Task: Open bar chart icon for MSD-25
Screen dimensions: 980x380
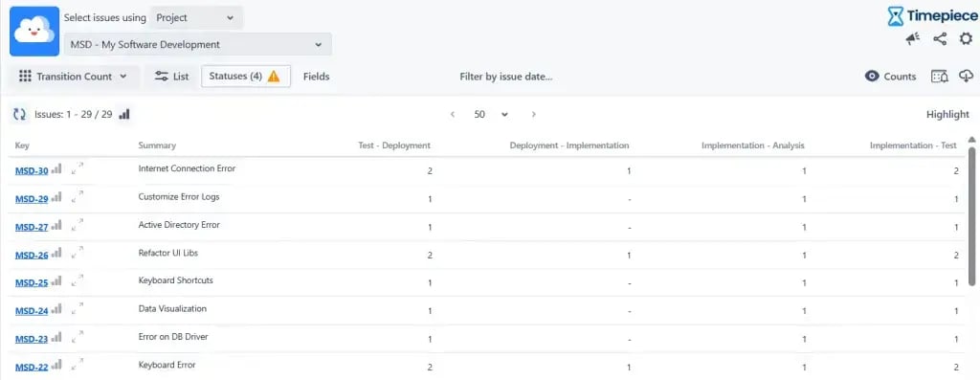Action: tap(56, 280)
